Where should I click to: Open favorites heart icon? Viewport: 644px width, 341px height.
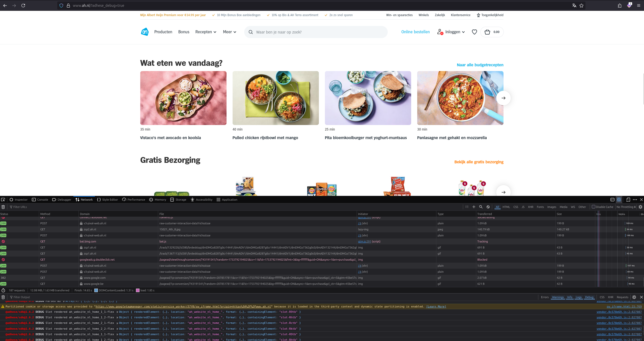tap(474, 32)
